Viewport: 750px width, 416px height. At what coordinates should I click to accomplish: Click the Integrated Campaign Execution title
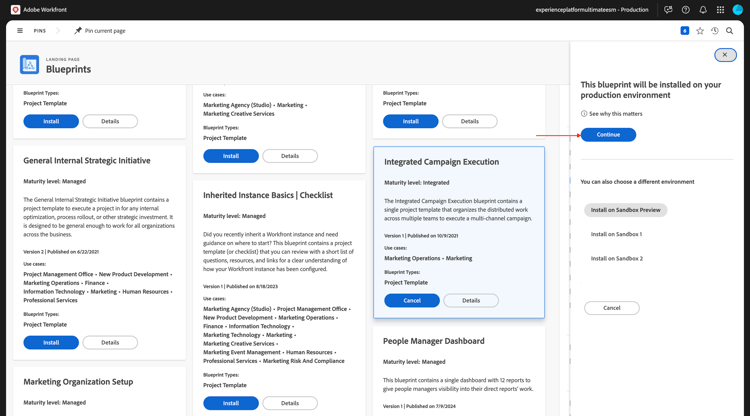tap(441, 162)
